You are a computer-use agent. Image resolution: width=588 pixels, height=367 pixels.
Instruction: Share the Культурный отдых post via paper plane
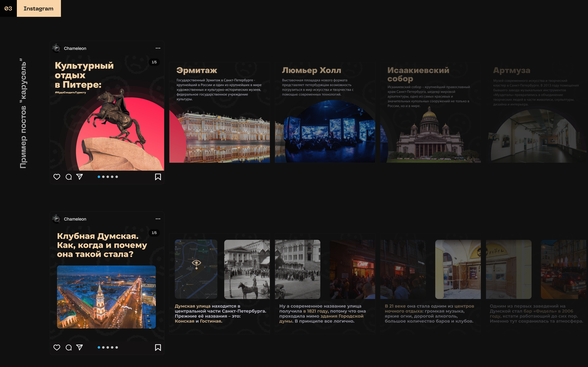79,177
